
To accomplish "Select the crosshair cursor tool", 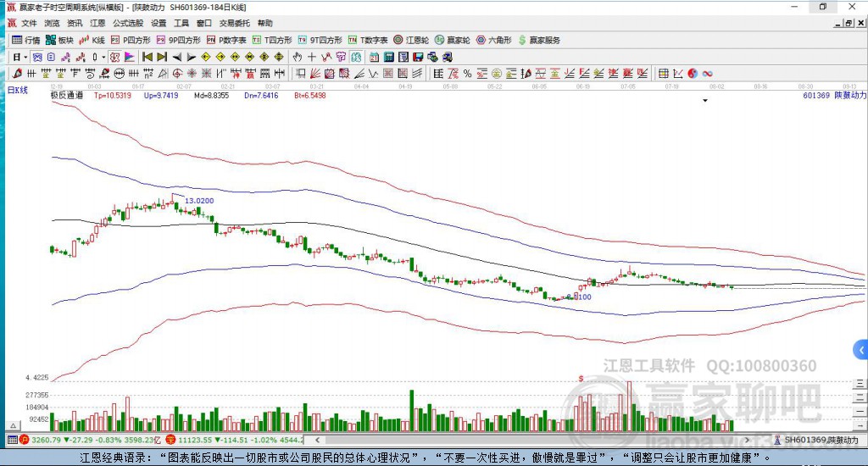I will [x=312, y=57].
